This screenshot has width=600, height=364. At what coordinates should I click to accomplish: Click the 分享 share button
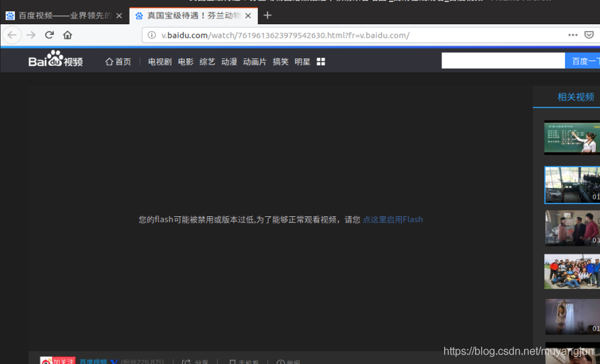coord(195,361)
